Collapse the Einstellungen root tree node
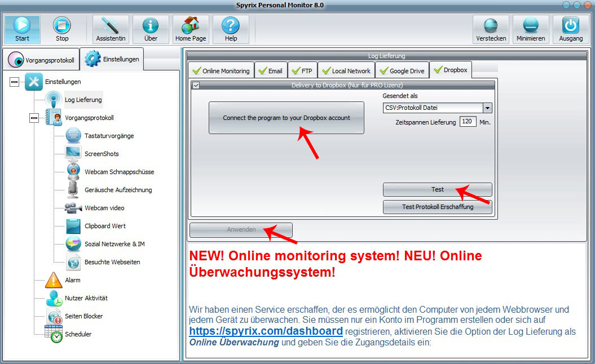This screenshot has height=364, width=595. pyautogui.click(x=15, y=82)
